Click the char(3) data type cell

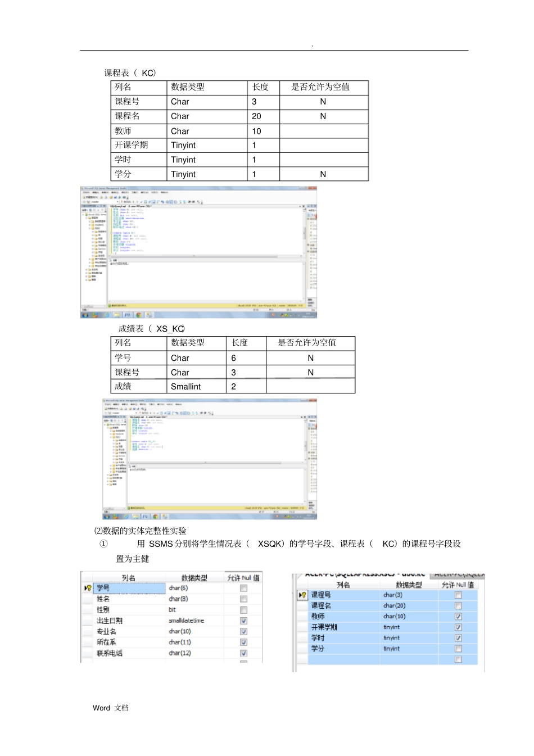409,595
